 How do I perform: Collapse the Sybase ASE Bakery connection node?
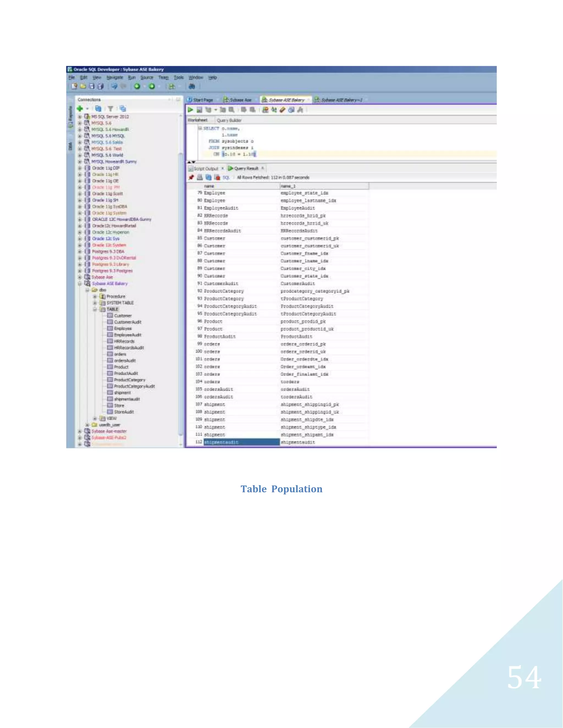point(80,284)
